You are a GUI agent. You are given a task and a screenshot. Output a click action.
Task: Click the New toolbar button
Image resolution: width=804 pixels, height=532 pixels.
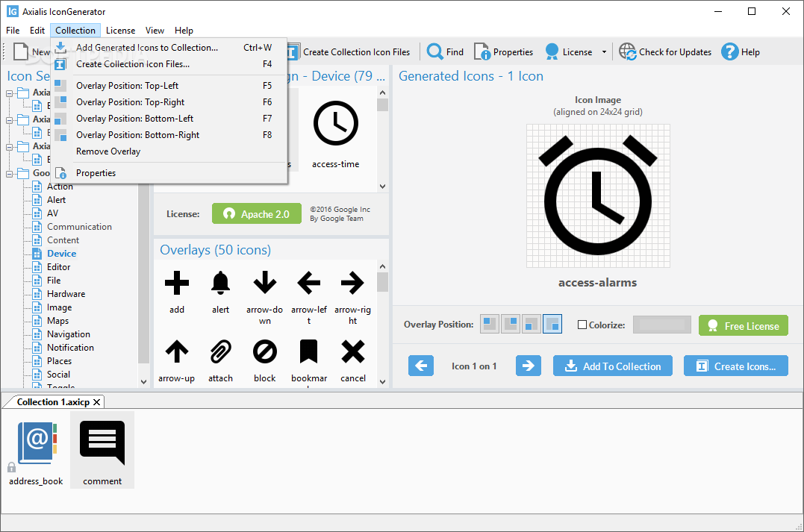pos(32,51)
